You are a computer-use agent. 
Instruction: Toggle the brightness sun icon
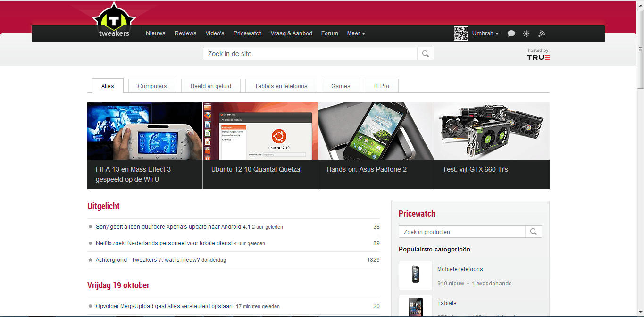pos(526,33)
